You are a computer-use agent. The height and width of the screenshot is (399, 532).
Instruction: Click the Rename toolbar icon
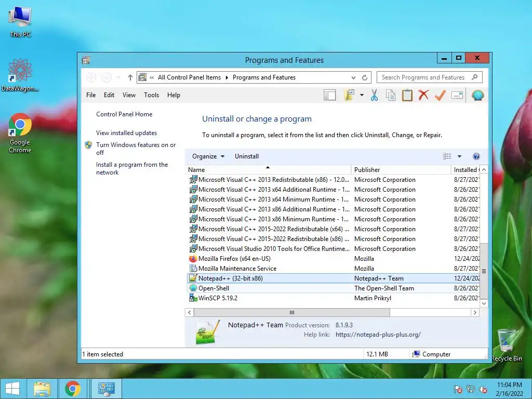click(x=457, y=96)
